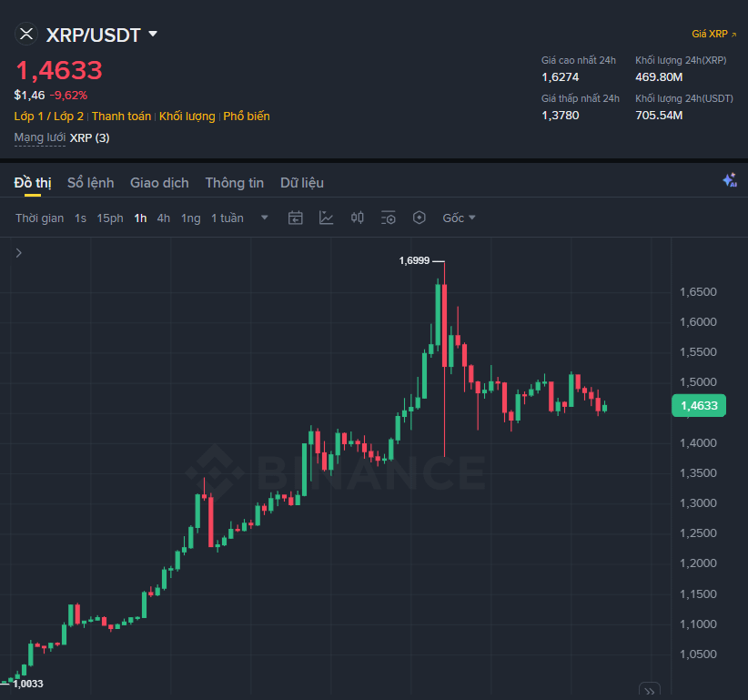Open the Gốc chart type dropdown
The width and height of the screenshot is (748, 700).
[x=459, y=218]
